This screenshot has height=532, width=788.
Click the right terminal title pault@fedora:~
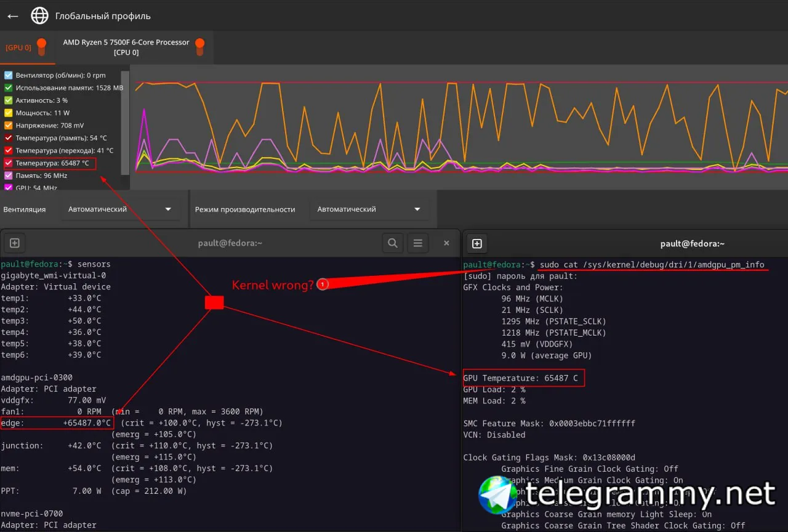[693, 244]
